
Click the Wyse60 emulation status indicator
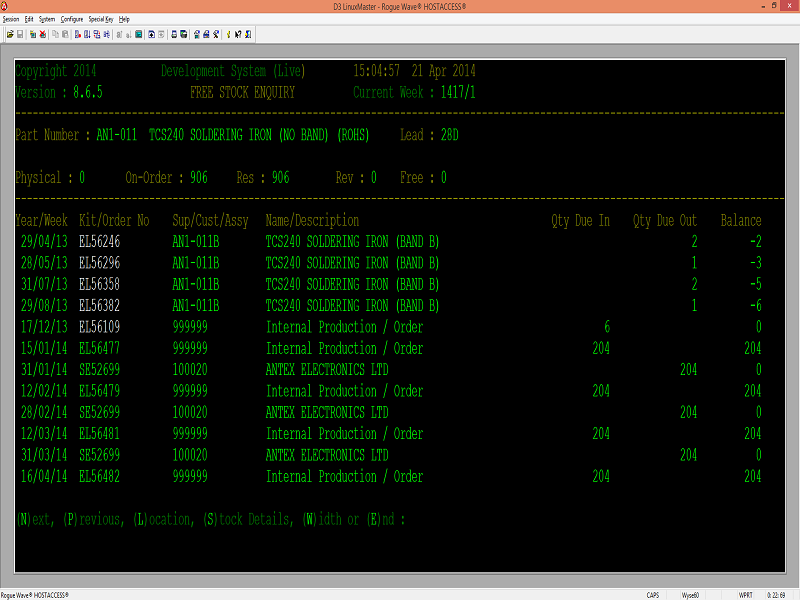click(690, 595)
